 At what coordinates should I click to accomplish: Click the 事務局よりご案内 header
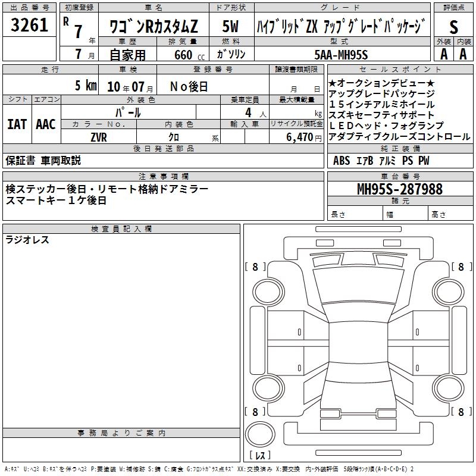[x=121, y=433]
